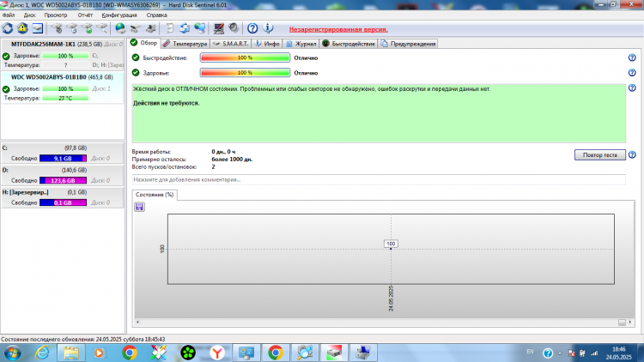The image size is (644, 362).
Task: Click the D: drive 123,6 GB free bar
Action: coord(63,181)
